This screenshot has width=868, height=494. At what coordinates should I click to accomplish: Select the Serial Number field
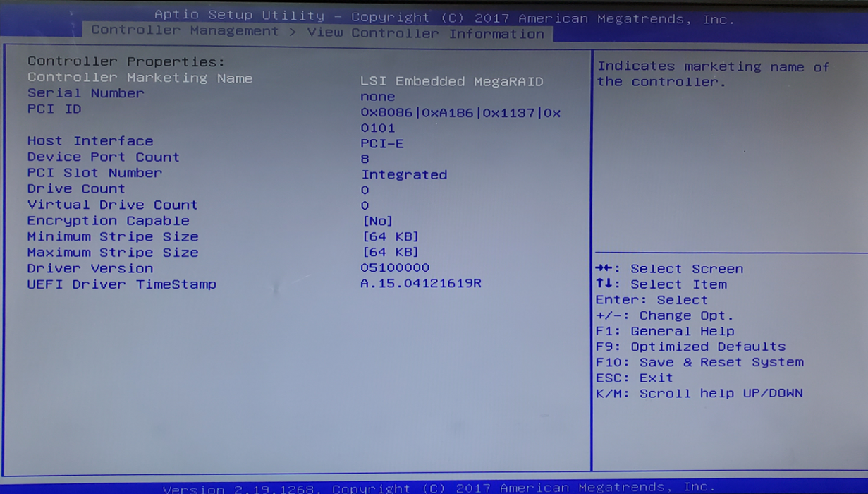pyautogui.click(x=85, y=93)
